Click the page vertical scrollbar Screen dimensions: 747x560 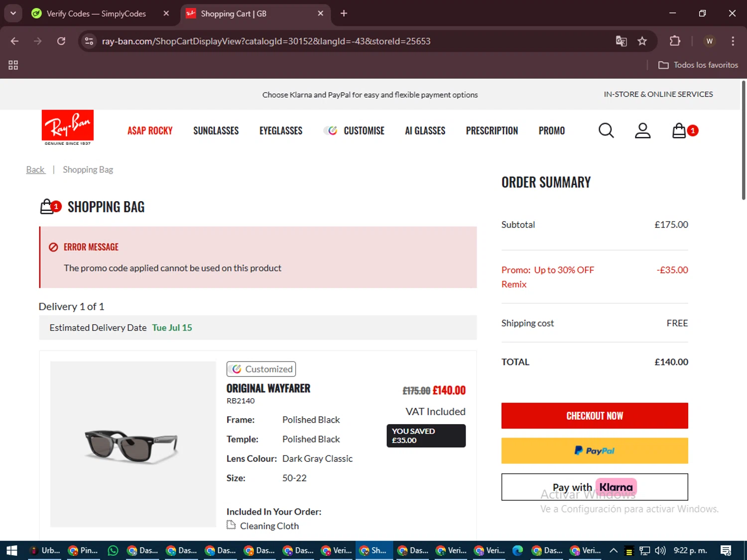click(x=743, y=140)
